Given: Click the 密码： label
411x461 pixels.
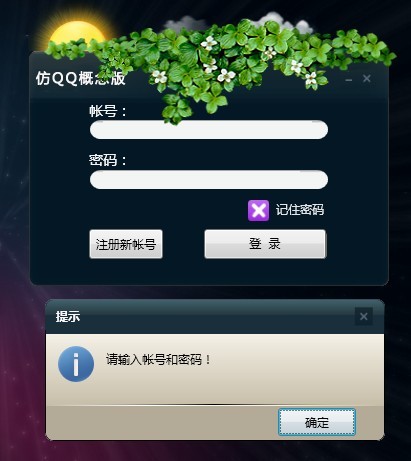Looking at the screenshot, I should coord(108,160).
